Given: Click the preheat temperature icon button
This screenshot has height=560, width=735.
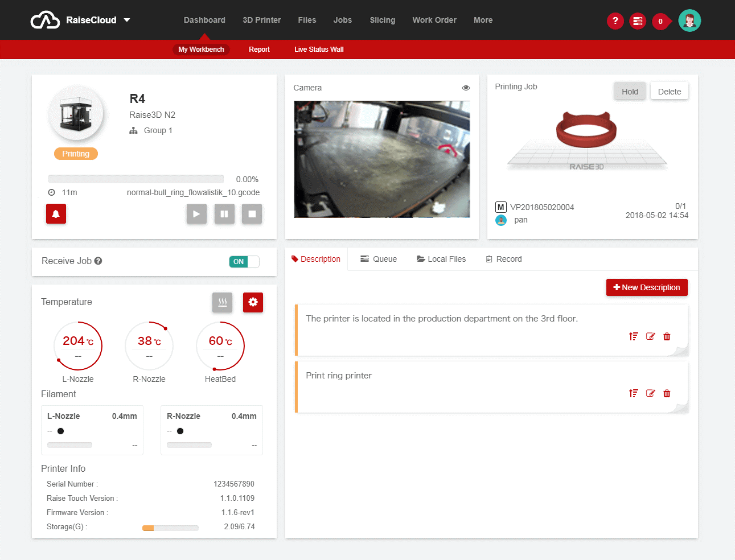Looking at the screenshot, I should 223,302.
